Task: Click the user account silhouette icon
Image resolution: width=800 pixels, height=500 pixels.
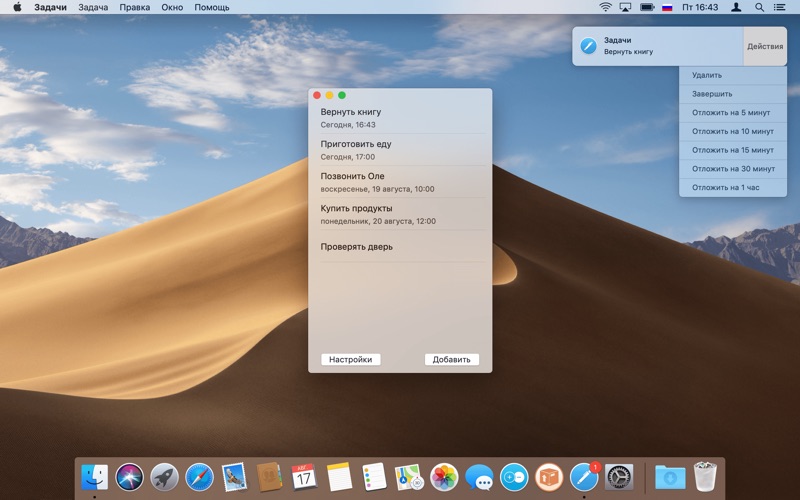Action: coord(736,7)
